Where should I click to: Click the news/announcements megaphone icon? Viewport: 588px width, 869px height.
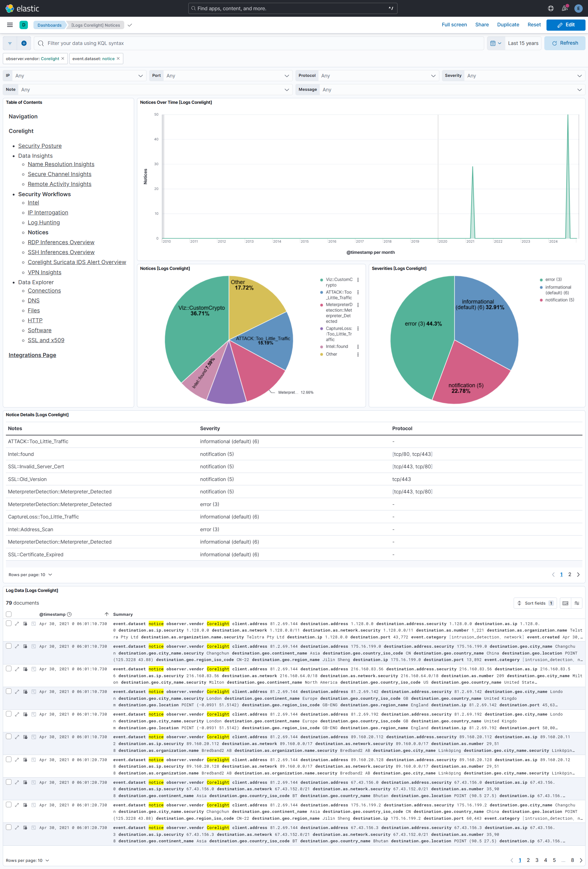[564, 8]
